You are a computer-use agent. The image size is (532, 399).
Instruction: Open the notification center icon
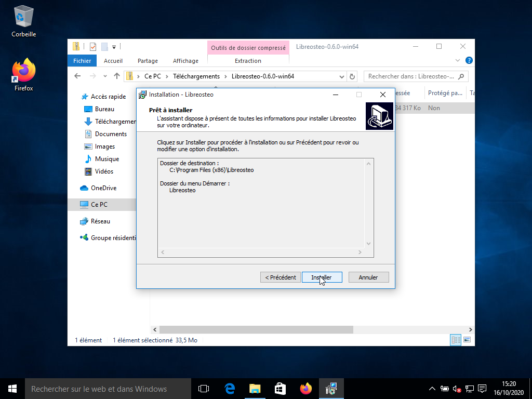click(x=482, y=389)
